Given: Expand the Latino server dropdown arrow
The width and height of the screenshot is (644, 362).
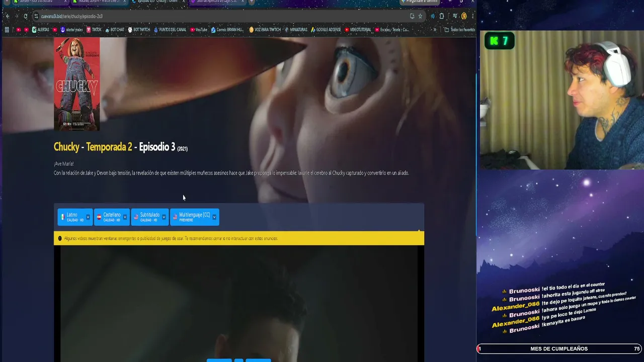Looking at the screenshot, I should pos(88,217).
